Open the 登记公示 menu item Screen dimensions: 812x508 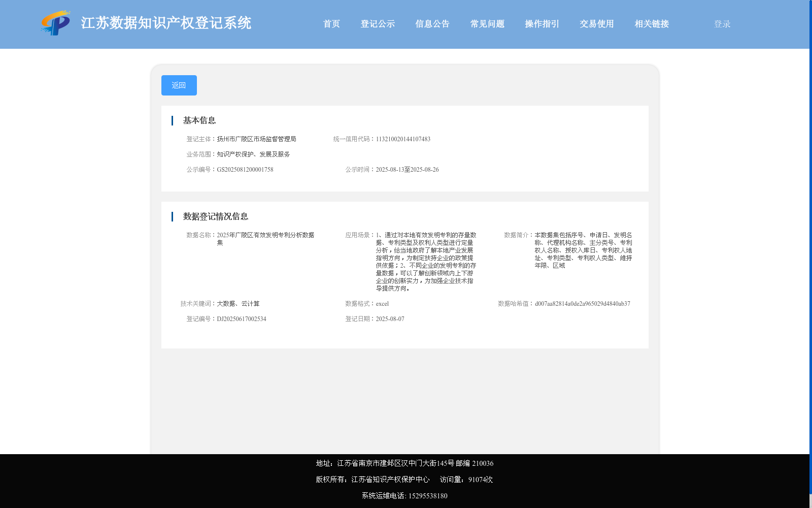[x=378, y=24]
